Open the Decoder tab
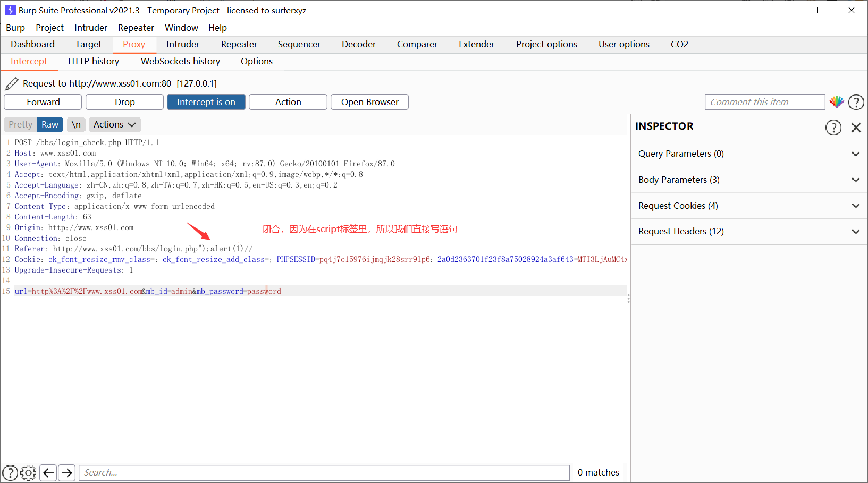The width and height of the screenshot is (868, 483). pos(359,44)
